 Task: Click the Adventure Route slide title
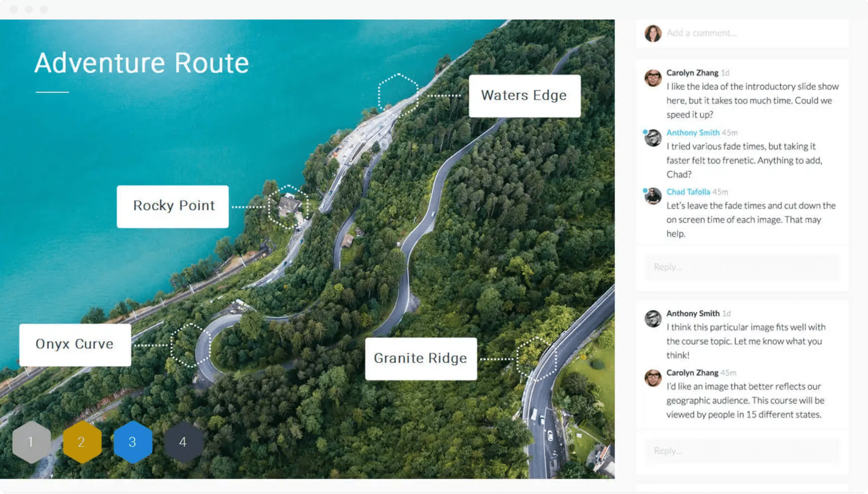tap(142, 63)
